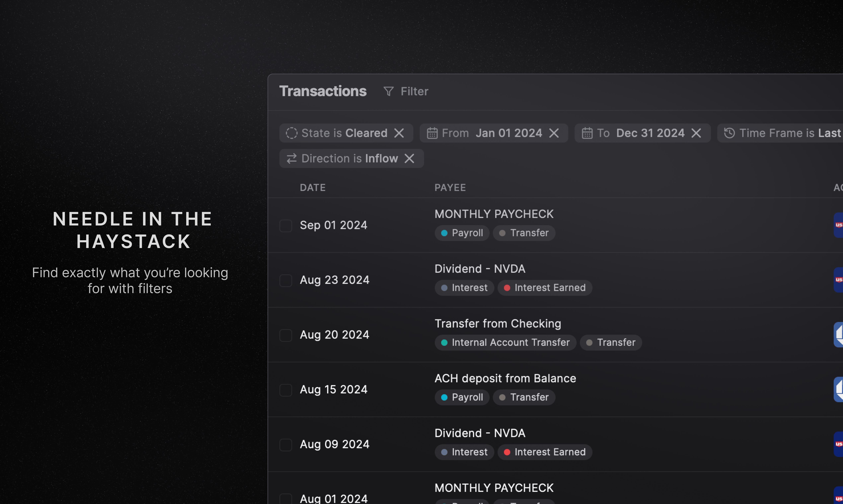The height and width of the screenshot is (504, 843).
Task: Click the Filter button
Action: point(414,91)
